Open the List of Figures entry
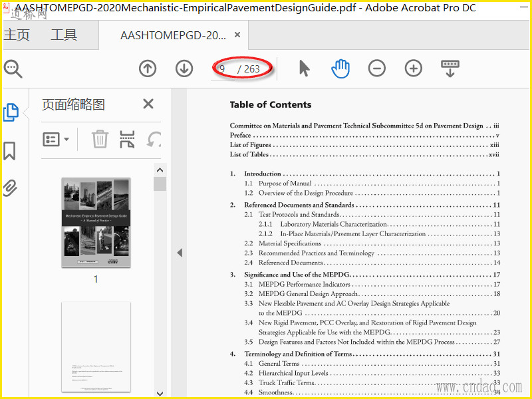 pyautogui.click(x=364, y=145)
